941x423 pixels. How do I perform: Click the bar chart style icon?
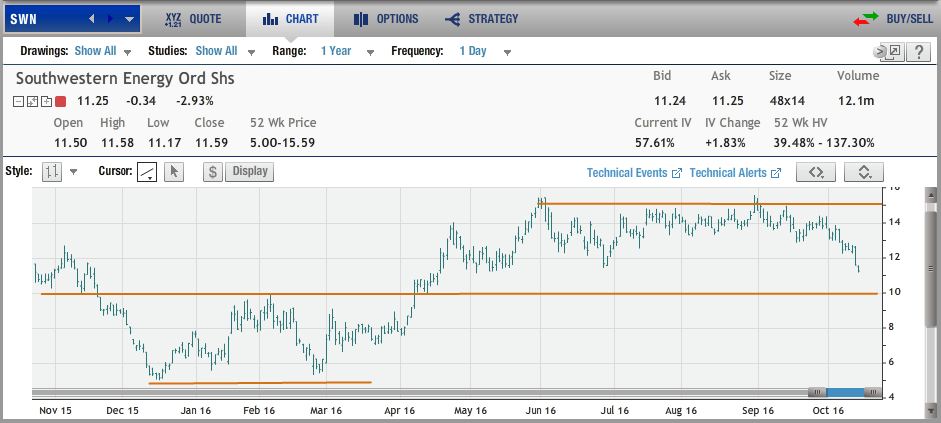[x=51, y=172]
